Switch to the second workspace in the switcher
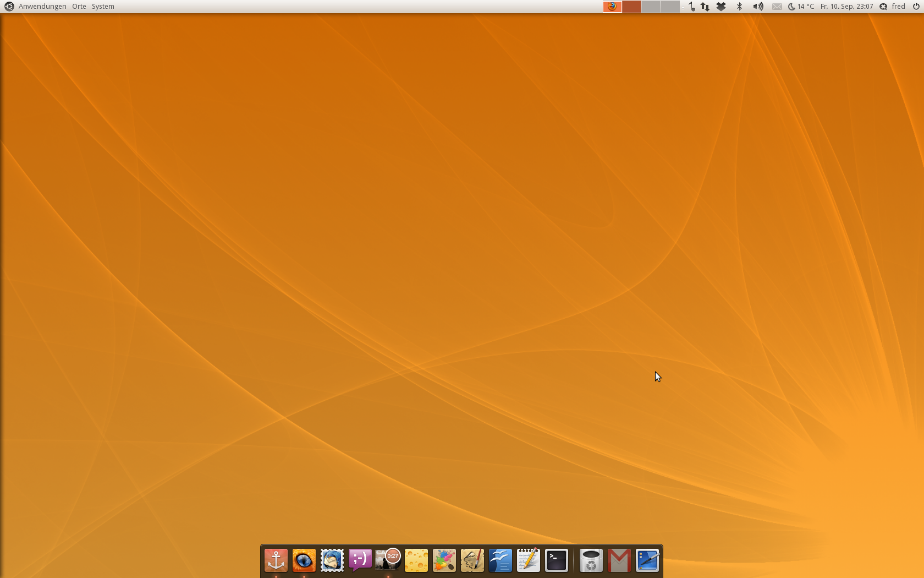 click(x=631, y=7)
